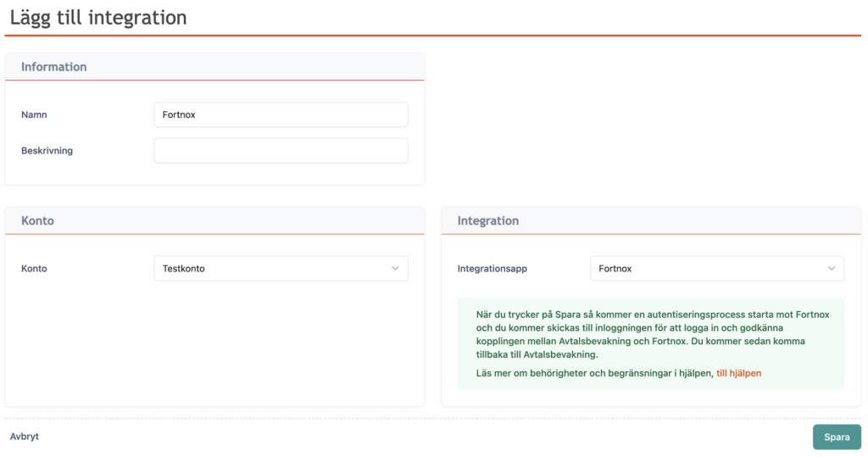Screen dimensions: 868x457
Task: Expand the Integrationsapp dropdown
Action: 716,269
